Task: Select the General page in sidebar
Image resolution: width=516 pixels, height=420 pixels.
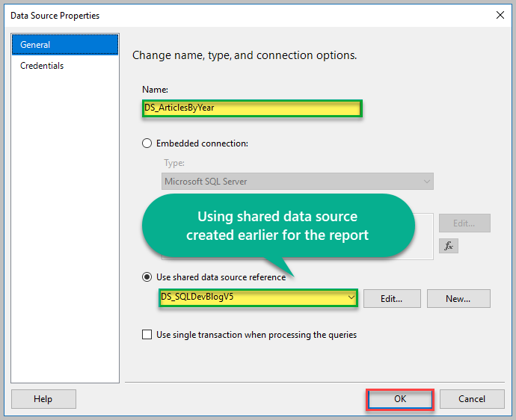Action: (x=65, y=44)
